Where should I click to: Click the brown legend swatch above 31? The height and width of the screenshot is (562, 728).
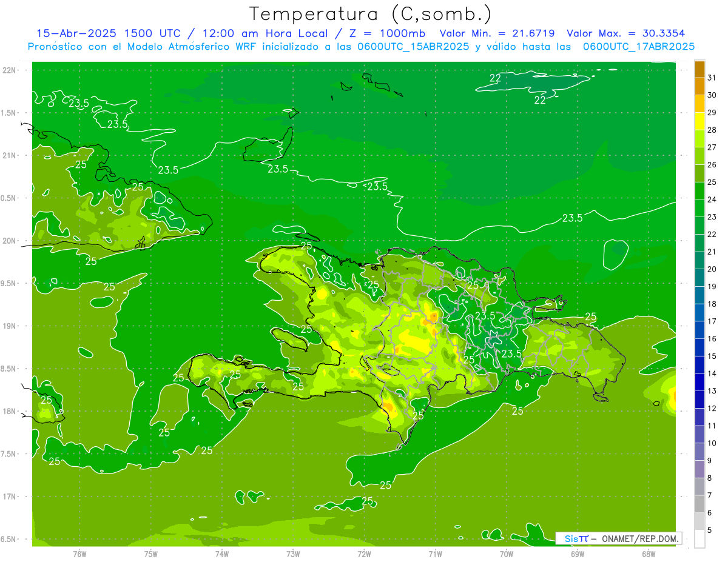coord(699,69)
